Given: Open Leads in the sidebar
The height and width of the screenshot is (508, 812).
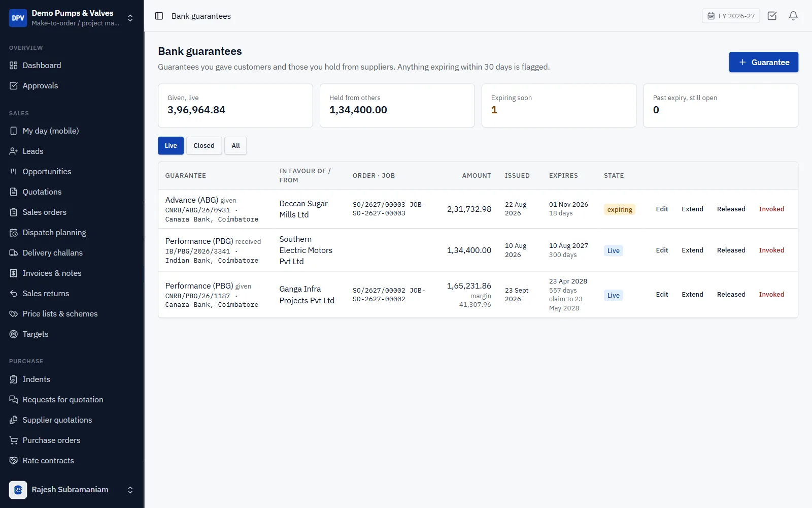Looking at the screenshot, I should click(x=72, y=151).
